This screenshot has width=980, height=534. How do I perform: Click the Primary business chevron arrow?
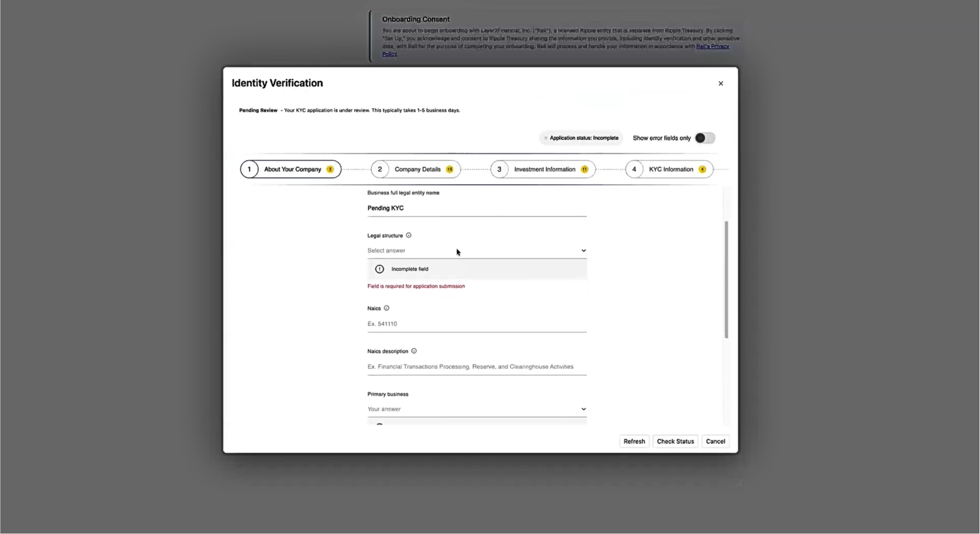pyautogui.click(x=583, y=409)
